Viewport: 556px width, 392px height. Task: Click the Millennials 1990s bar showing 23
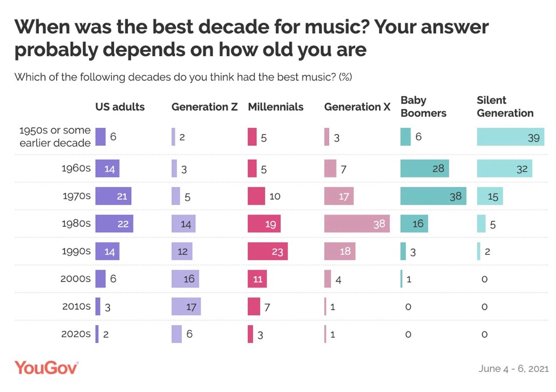tap(267, 251)
